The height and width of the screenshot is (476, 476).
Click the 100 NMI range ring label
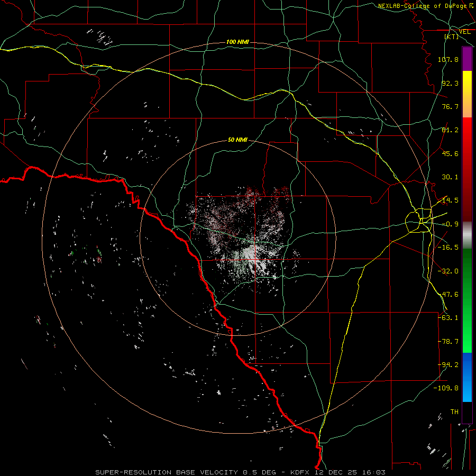click(237, 42)
